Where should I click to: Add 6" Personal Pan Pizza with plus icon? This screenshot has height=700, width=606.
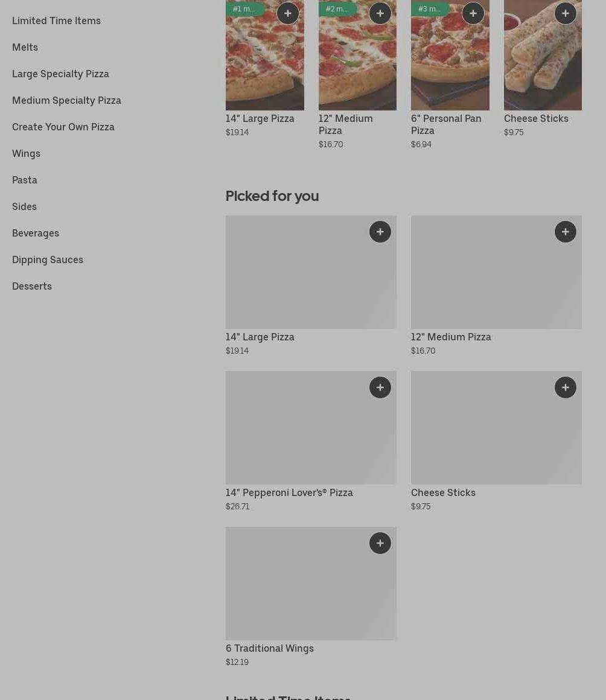(473, 13)
